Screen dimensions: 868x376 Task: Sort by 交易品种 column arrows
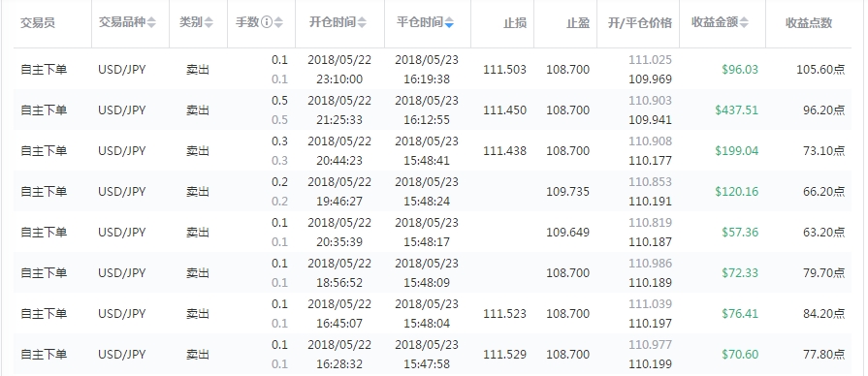(x=151, y=23)
